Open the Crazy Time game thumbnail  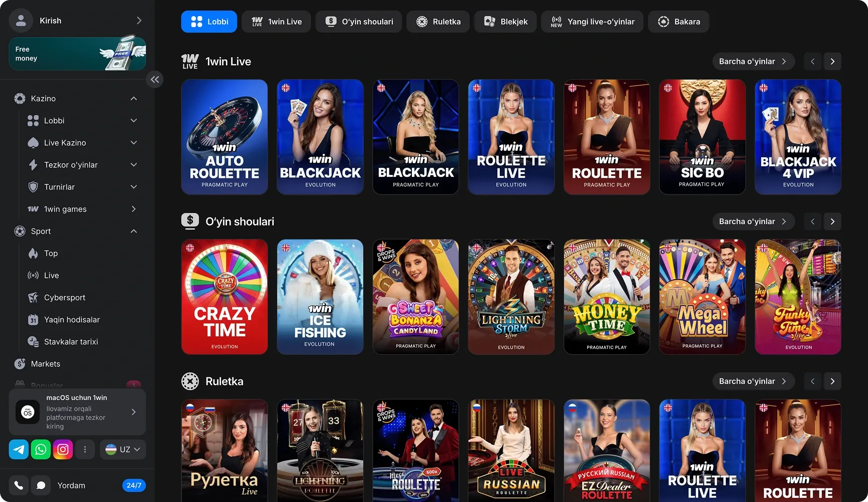225,296
